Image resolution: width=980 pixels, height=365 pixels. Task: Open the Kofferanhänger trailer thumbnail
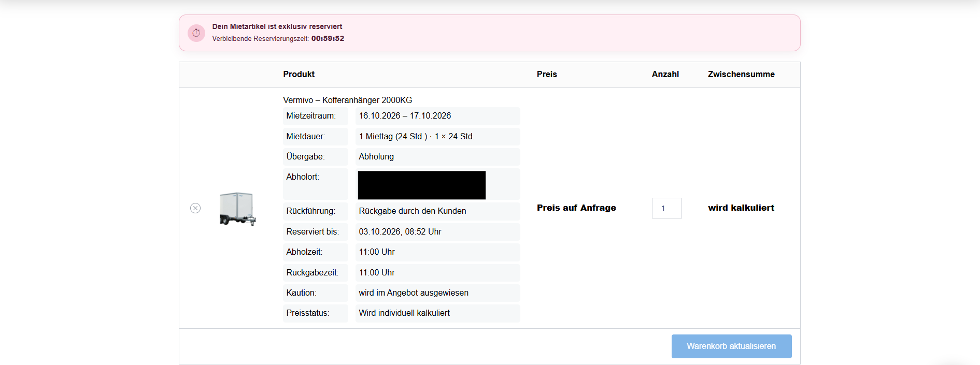pos(238,209)
